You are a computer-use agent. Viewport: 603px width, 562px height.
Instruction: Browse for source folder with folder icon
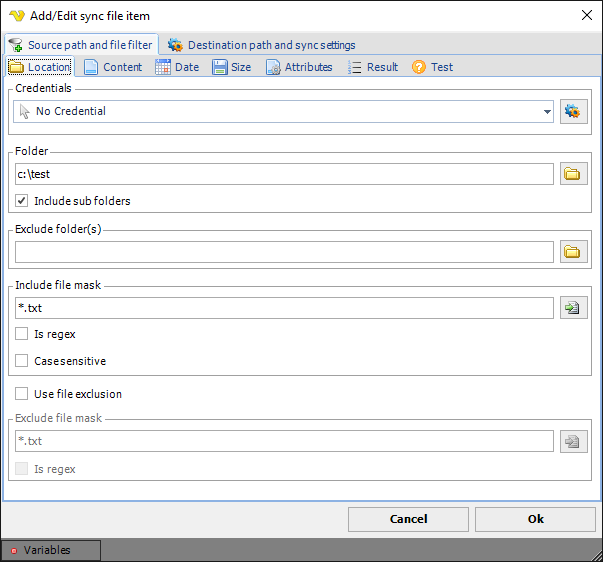click(573, 175)
